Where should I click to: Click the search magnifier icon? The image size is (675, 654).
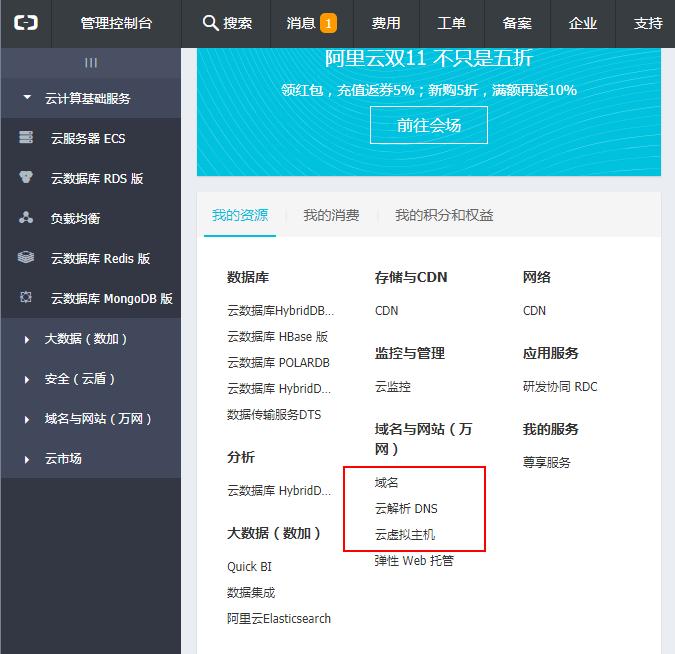pyautogui.click(x=210, y=23)
